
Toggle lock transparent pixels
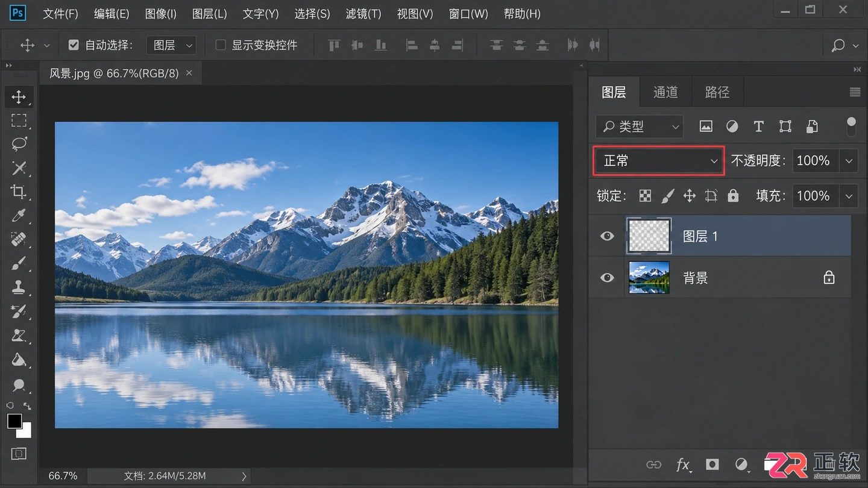pyautogui.click(x=646, y=196)
